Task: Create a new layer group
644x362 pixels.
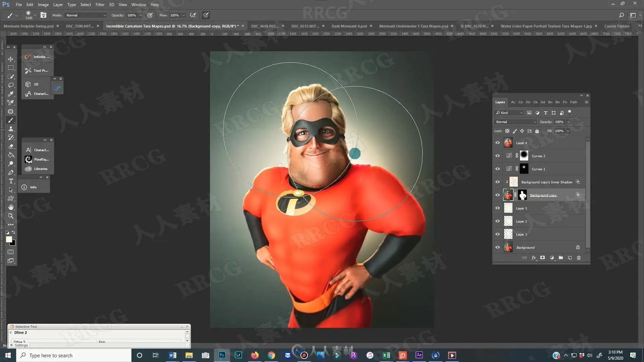Action: tap(561, 258)
